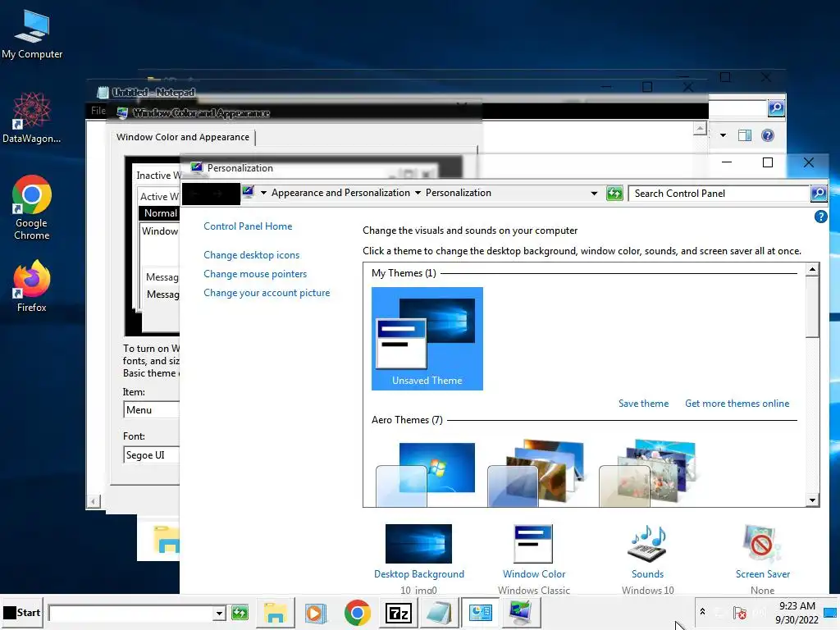Launch Firefox from the desktop
The height and width of the screenshot is (630, 840).
click(x=32, y=286)
